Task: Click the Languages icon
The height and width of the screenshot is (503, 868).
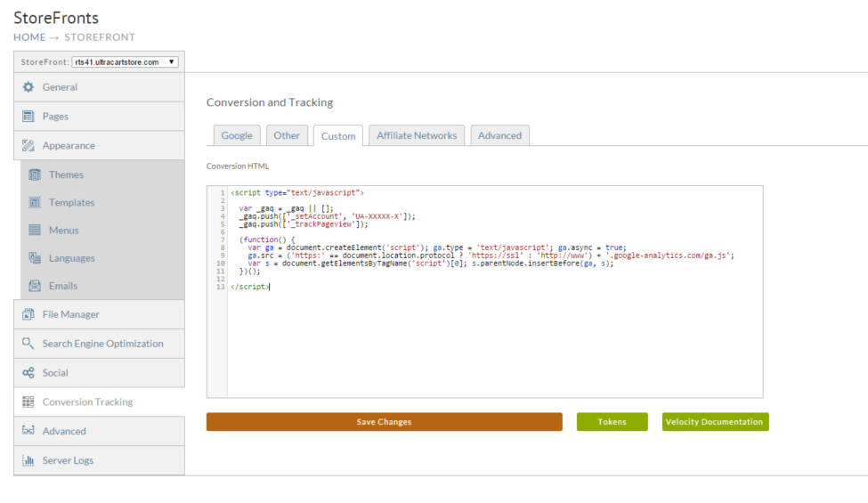Action: pyautogui.click(x=35, y=258)
